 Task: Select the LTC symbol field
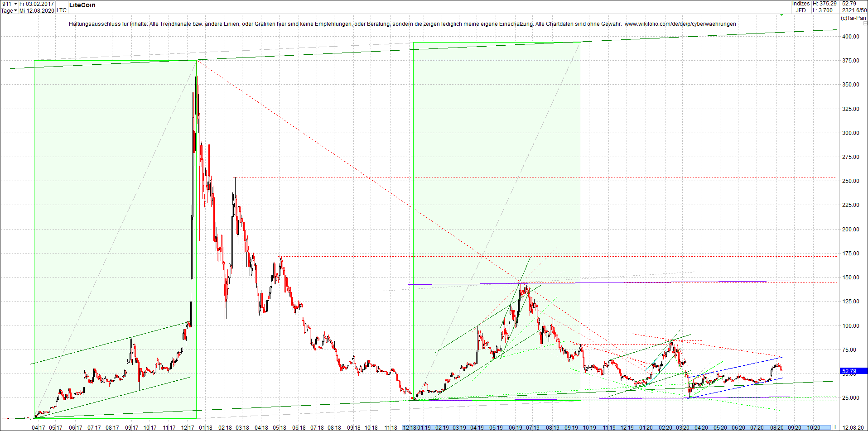[x=61, y=11]
